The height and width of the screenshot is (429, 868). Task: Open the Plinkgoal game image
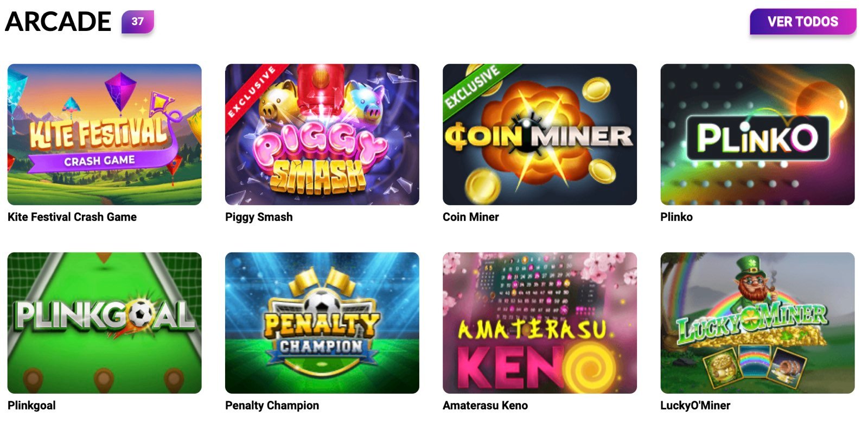[105, 323]
